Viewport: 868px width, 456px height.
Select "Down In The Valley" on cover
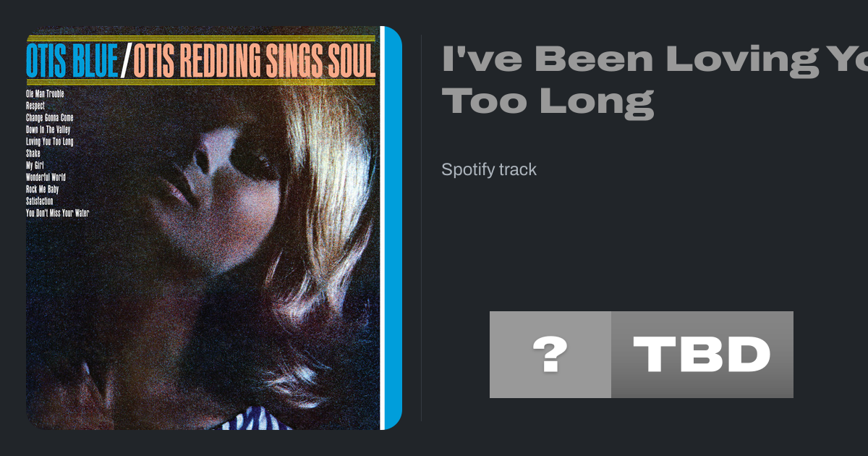pyautogui.click(x=48, y=130)
